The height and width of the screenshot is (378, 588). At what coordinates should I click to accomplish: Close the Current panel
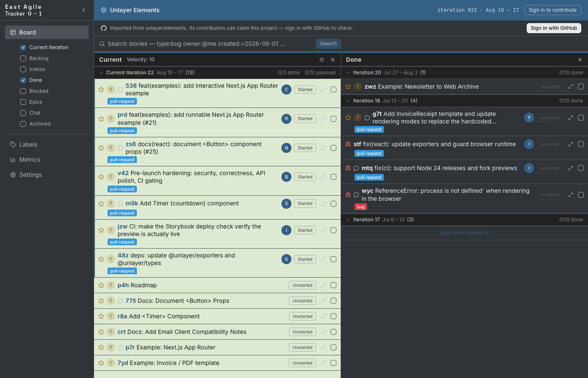(x=333, y=60)
